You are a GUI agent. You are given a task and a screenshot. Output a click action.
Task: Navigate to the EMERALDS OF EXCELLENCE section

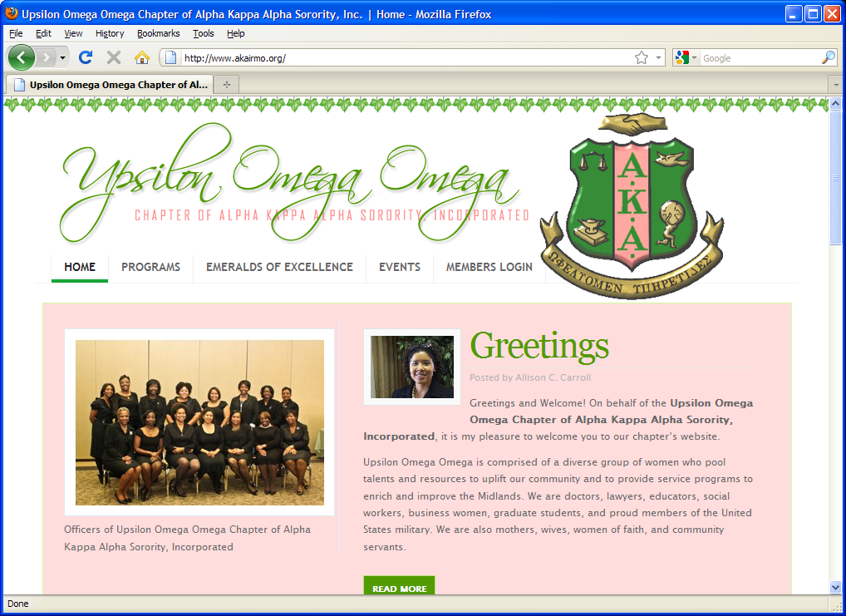tap(279, 267)
